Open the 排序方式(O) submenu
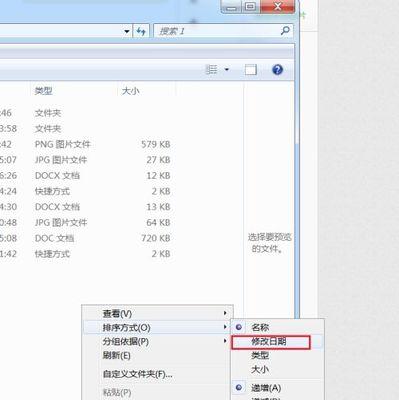Image resolution: width=399 pixels, height=400 pixels. coord(157,327)
